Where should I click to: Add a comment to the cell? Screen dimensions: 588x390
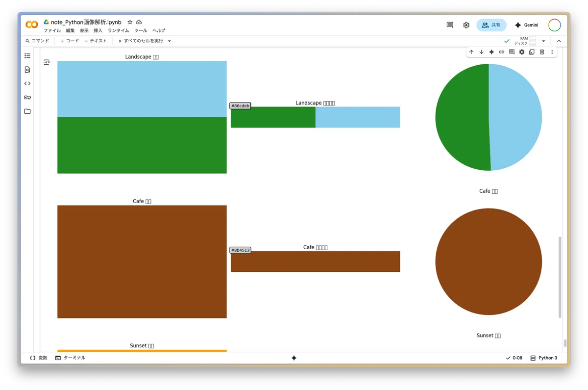point(512,52)
